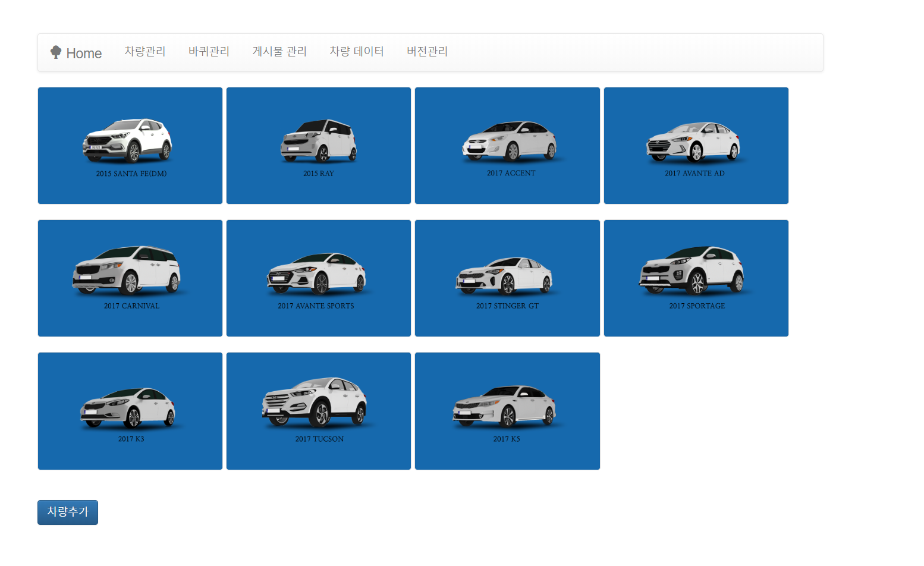Open the 게시물 관리 menu item

point(279,52)
